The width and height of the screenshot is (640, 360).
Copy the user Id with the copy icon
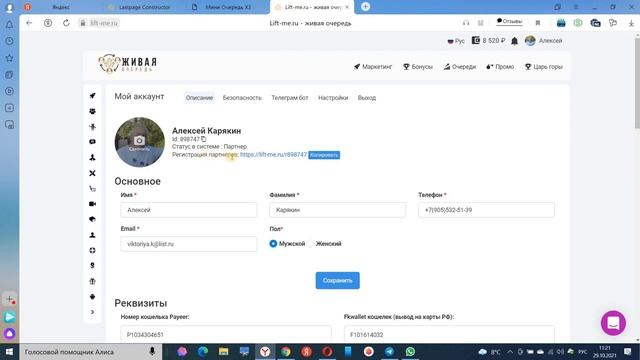(x=204, y=139)
